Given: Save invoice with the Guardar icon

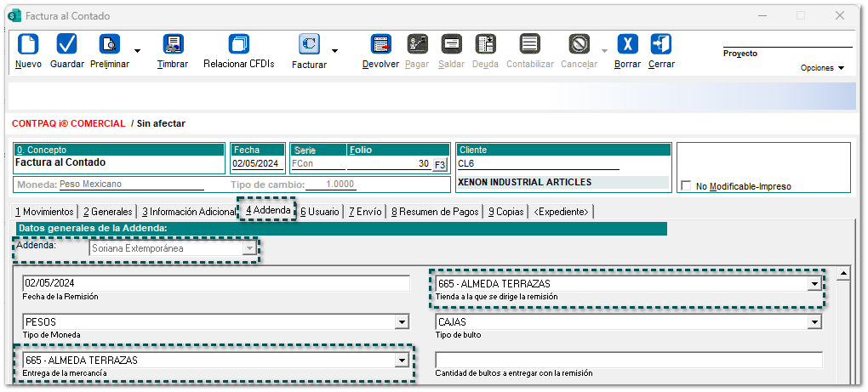Looking at the screenshot, I should (66, 44).
